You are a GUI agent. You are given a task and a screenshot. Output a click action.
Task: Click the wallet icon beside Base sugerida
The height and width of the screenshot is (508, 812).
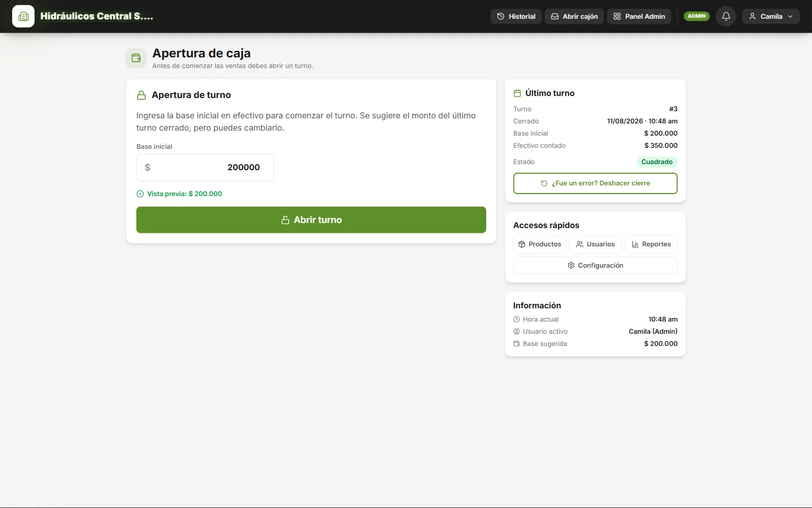(x=517, y=344)
